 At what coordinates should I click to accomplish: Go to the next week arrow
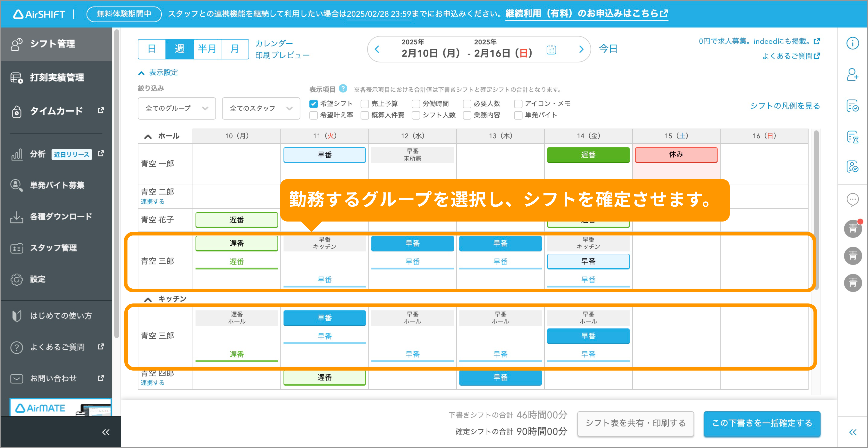click(x=581, y=50)
